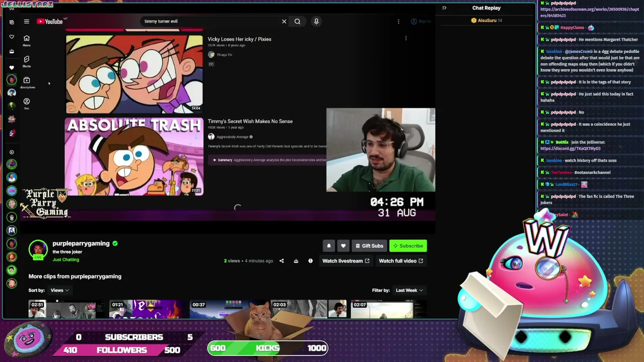The height and width of the screenshot is (362, 644).
Task: Open Shorts in the YouTube sidebar
Action: pos(27,61)
